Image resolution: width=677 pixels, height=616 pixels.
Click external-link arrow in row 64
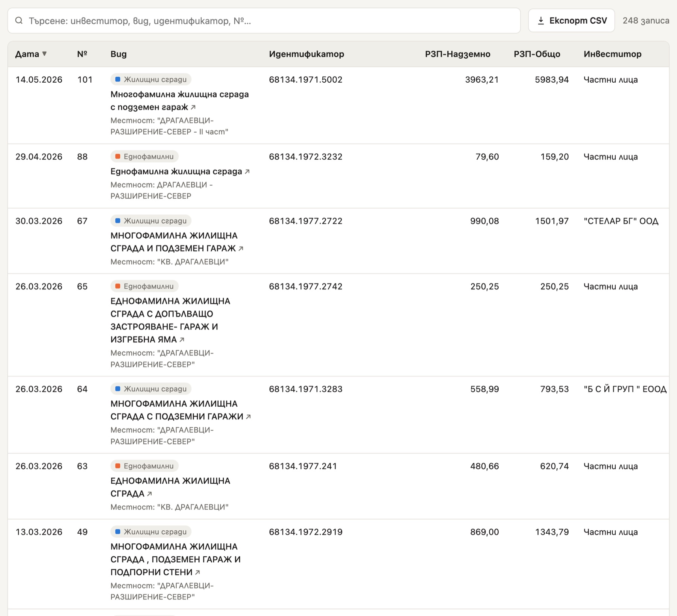(x=248, y=417)
